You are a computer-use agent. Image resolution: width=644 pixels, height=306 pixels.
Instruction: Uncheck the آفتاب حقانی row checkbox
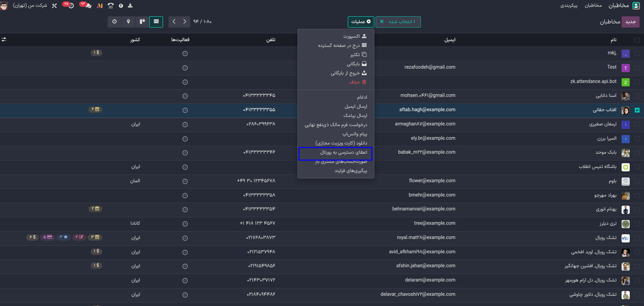point(637,110)
